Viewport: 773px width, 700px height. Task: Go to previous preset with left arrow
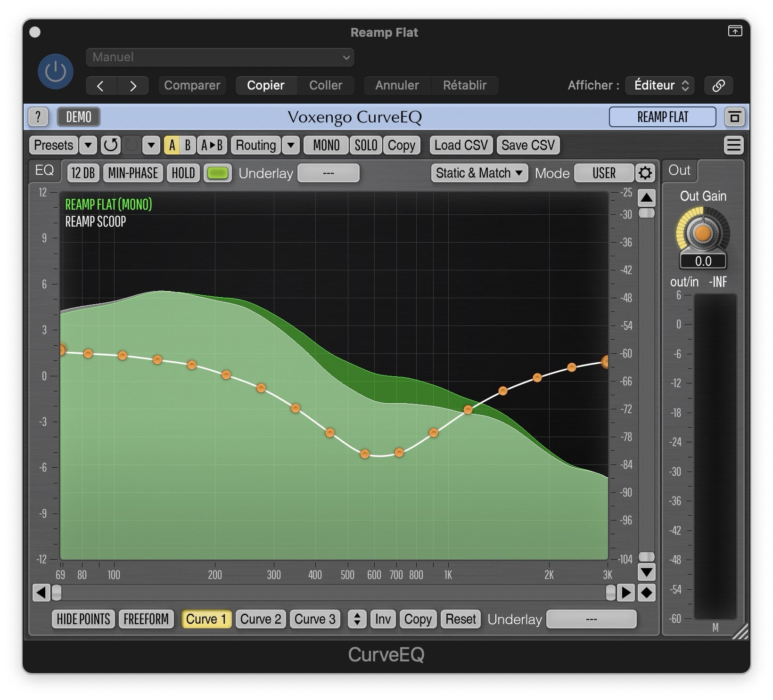100,86
